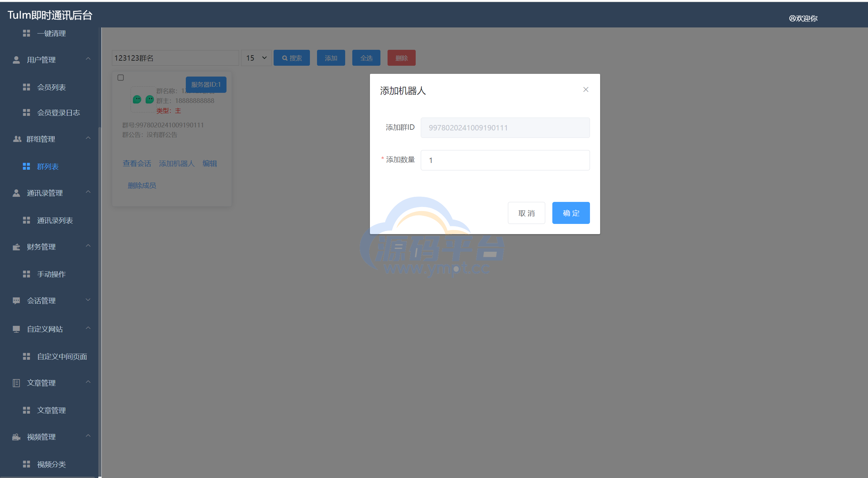Expand the 会话管理 menu chevron

click(x=88, y=300)
